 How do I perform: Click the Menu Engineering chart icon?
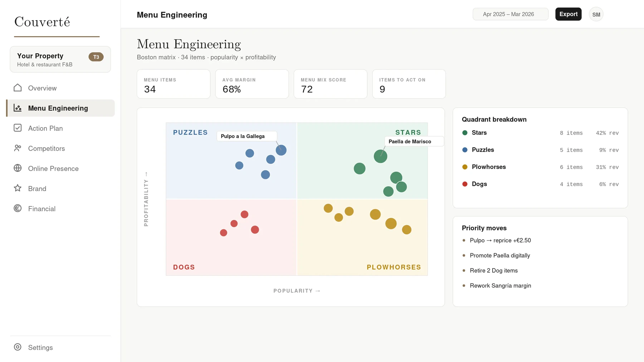(18, 108)
